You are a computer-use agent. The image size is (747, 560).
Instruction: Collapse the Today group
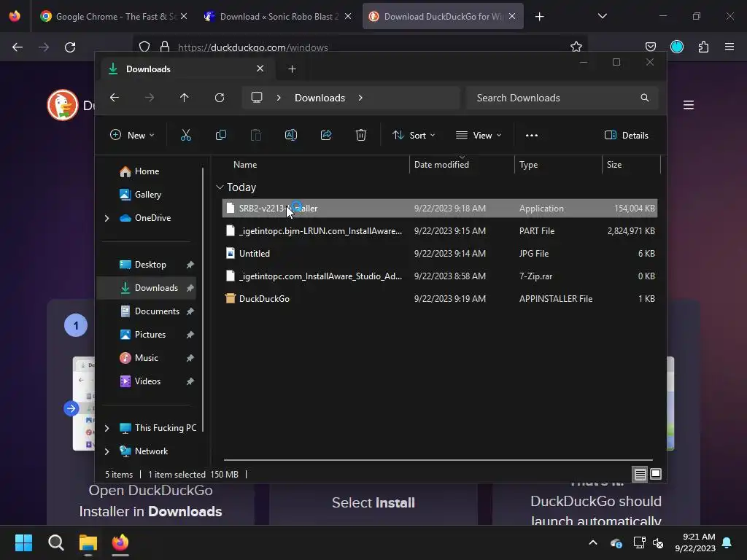pos(220,187)
